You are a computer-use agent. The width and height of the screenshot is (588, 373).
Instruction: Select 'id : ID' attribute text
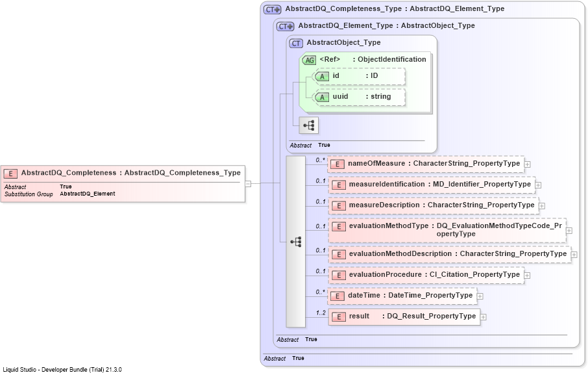(356, 76)
